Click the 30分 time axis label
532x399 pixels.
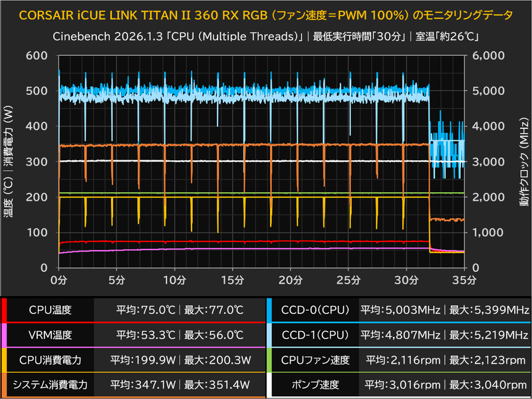pyautogui.click(x=406, y=280)
